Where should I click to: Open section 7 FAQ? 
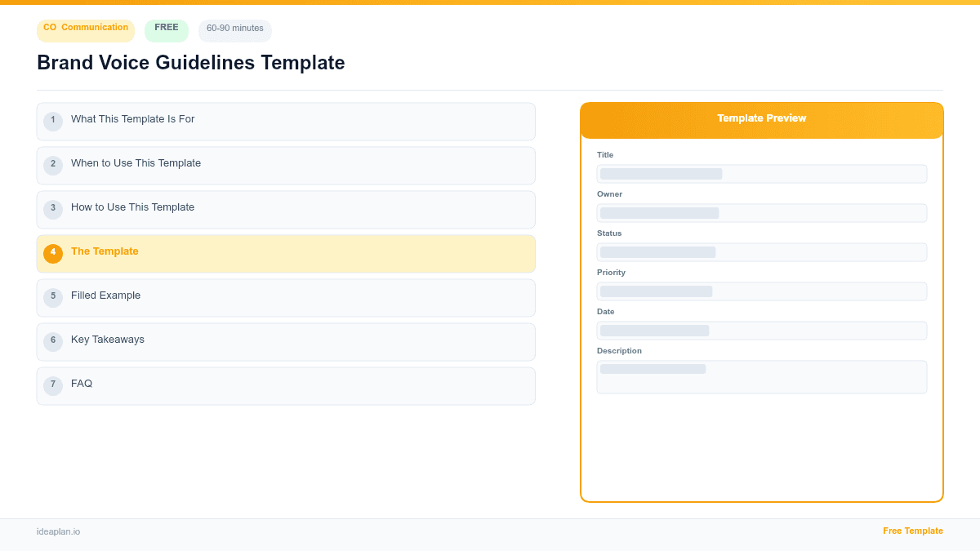tap(286, 386)
